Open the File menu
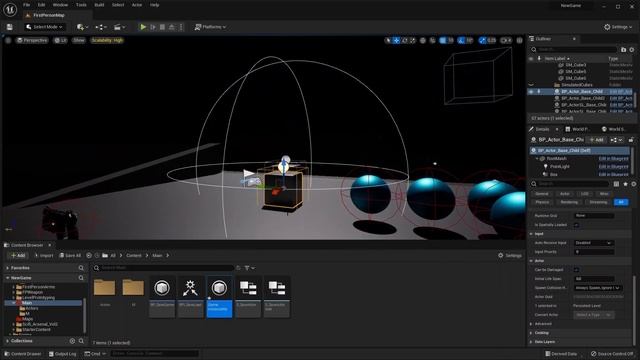Viewport: 640px width, 360px height. (27, 5)
